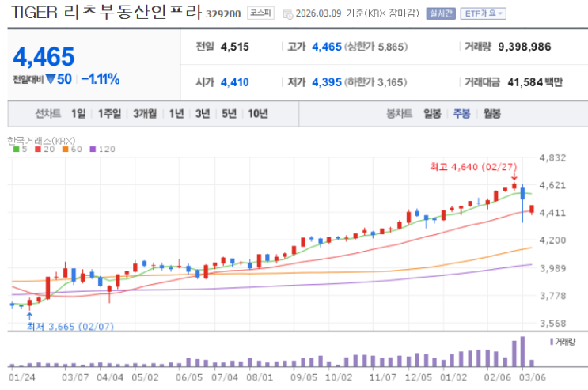Select the 1주일 line chart tab
588x390 pixels.
coord(109,114)
